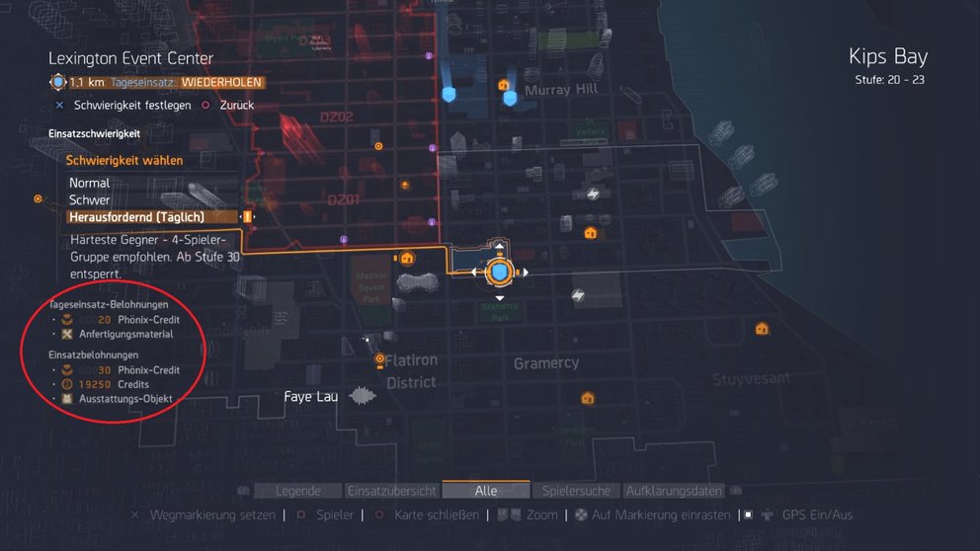Click the DZ01 dark zone label

pyautogui.click(x=344, y=199)
